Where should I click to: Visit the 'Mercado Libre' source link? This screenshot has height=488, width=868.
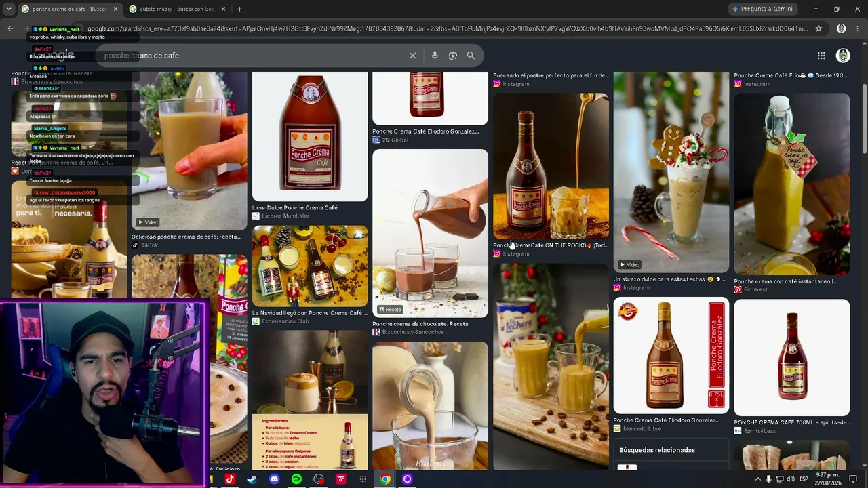point(642,428)
